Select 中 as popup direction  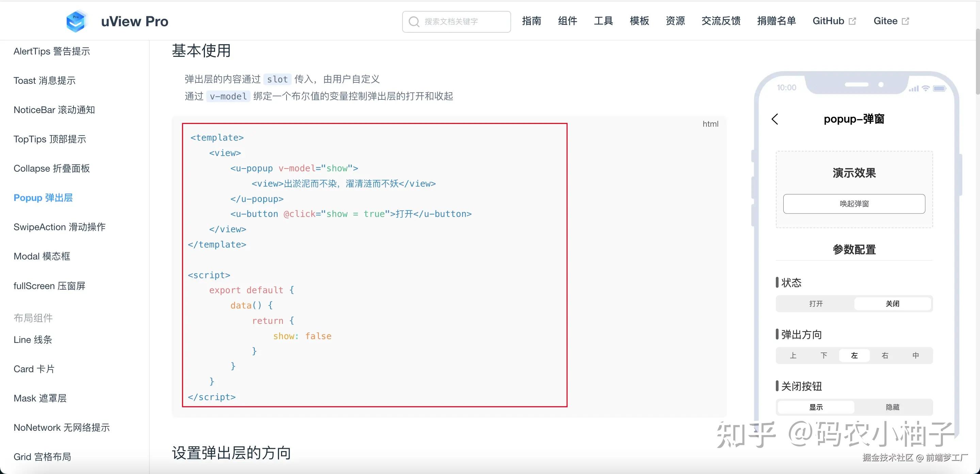pyautogui.click(x=915, y=355)
